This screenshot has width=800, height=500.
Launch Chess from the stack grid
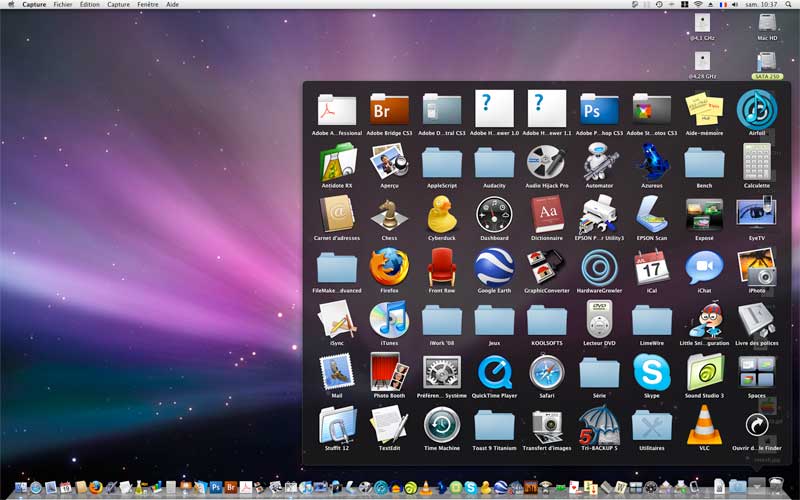click(389, 215)
